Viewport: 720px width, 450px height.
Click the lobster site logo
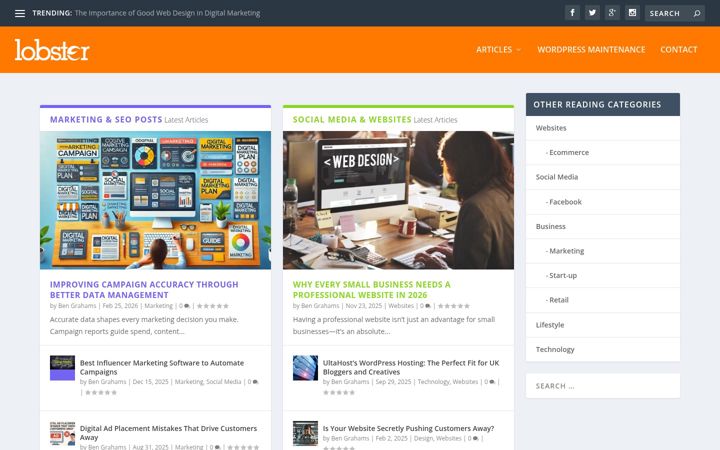(x=52, y=50)
